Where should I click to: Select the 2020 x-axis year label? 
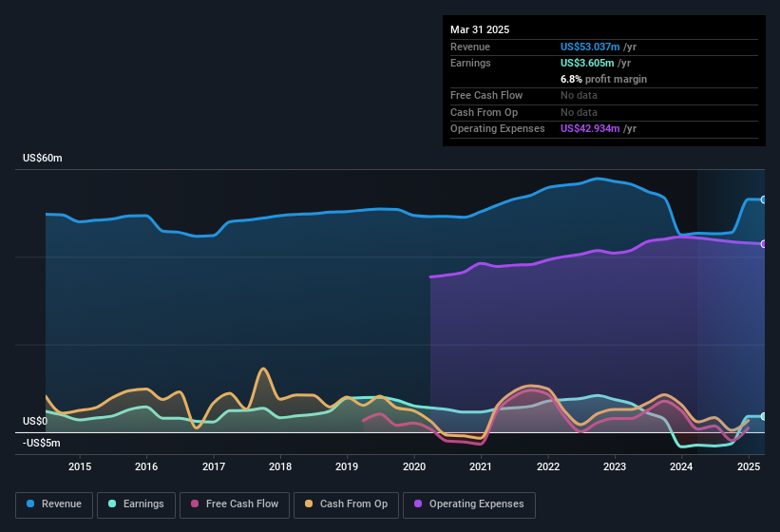coord(414,466)
